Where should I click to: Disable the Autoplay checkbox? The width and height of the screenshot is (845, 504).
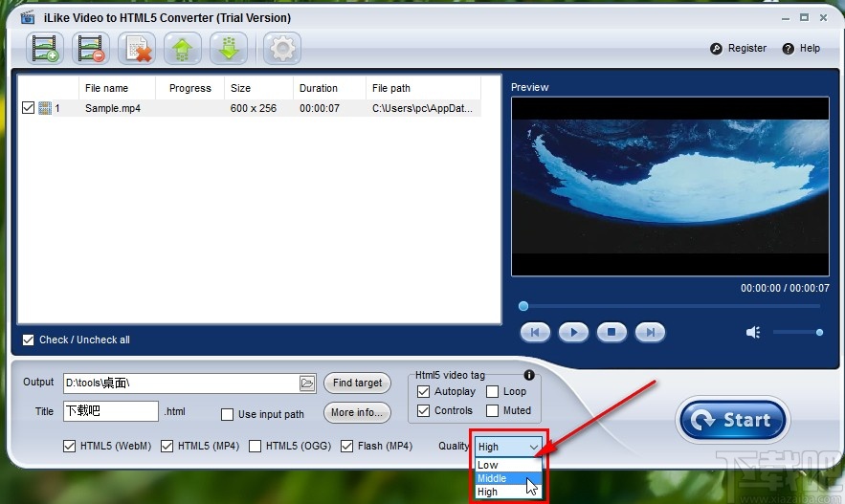424,391
